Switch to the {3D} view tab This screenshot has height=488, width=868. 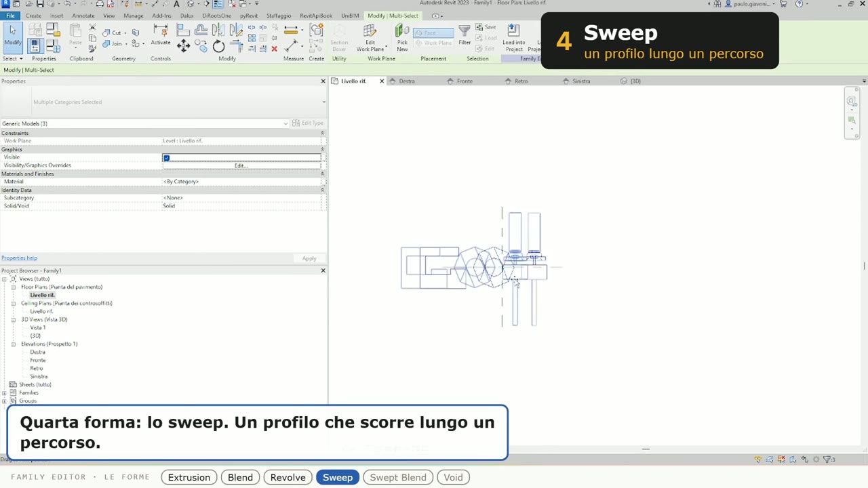coord(635,81)
